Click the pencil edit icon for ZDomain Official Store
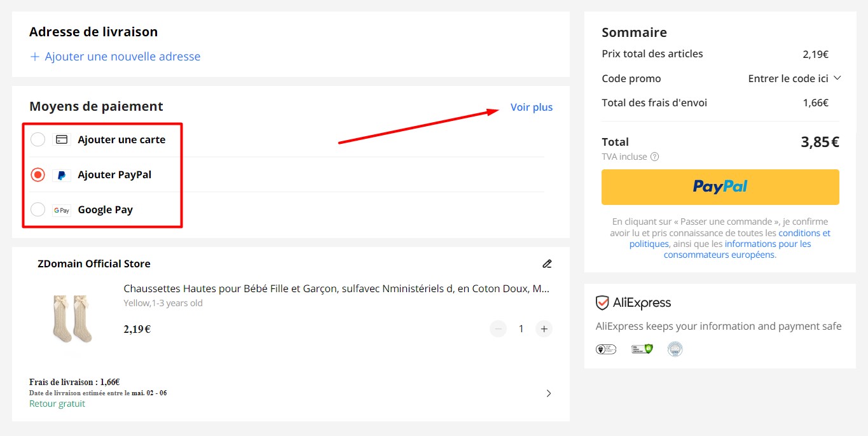868x436 pixels. pyautogui.click(x=547, y=263)
